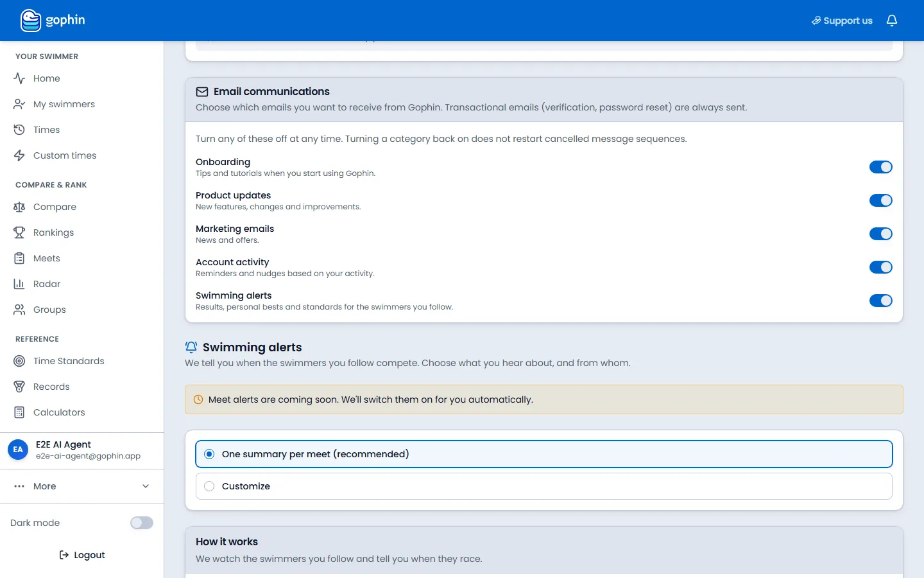
Task: Enable the Dark mode switch
Action: pos(142,523)
